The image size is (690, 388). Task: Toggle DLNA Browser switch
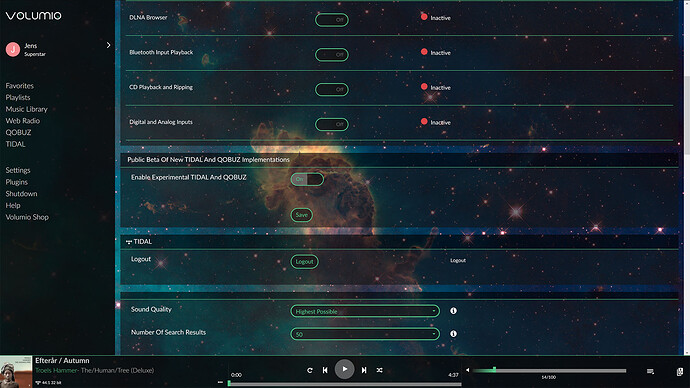332,19
